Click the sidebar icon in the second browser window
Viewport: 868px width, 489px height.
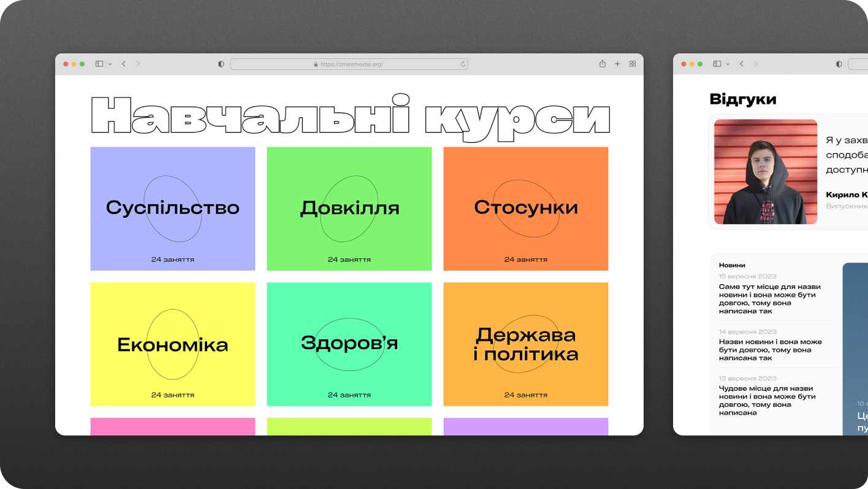(716, 63)
